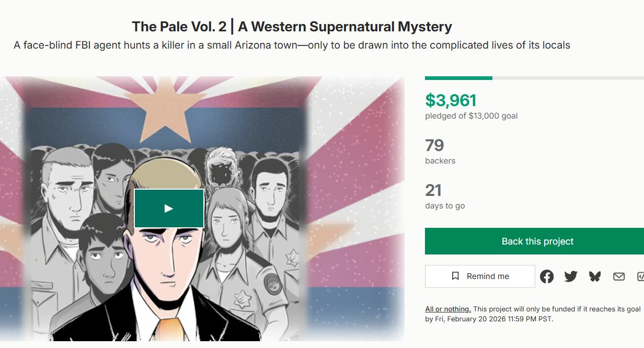Share the project via email icon
The image size is (644, 348).
pos(619,276)
